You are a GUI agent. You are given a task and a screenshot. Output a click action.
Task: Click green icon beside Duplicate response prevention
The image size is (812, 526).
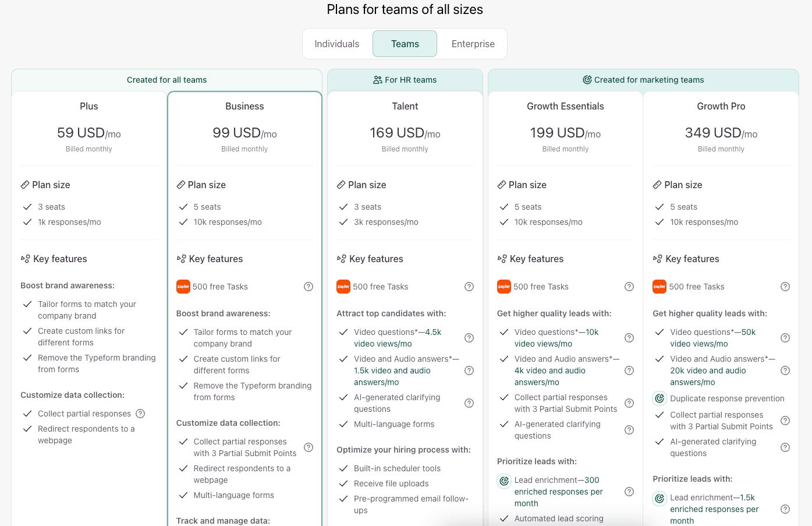point(659,398)
